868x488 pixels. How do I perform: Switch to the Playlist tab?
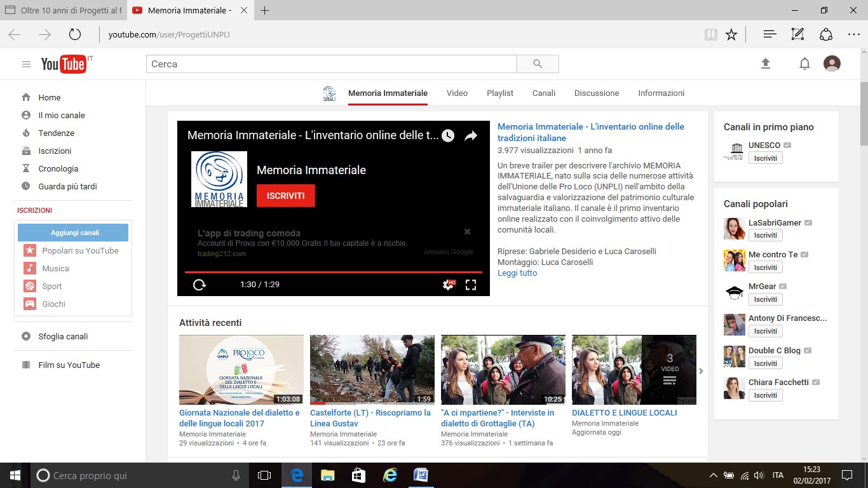pos(500,93)
